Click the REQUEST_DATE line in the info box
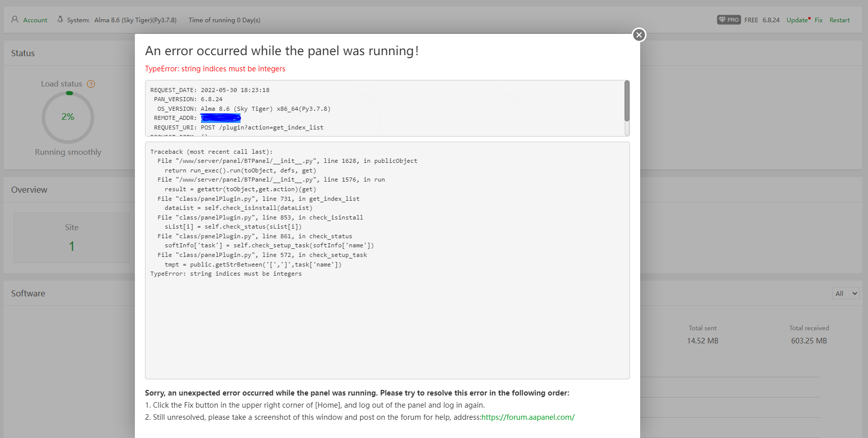Viewport: 868px width, 438px height. coord(210,90)
